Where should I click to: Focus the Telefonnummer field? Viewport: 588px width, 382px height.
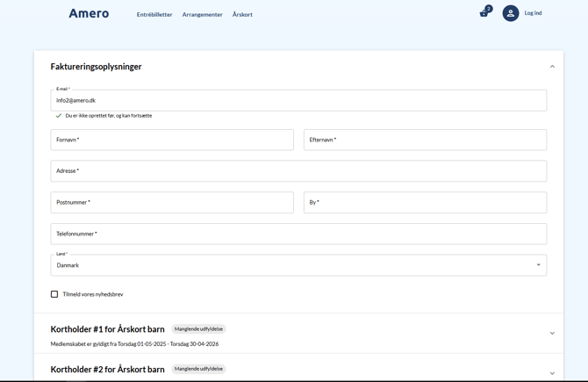click(298, 234)
